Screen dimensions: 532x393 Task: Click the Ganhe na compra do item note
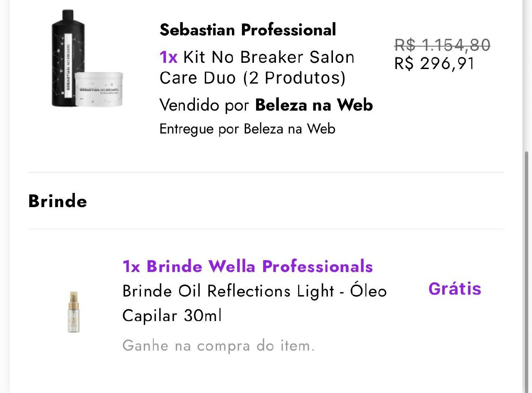218,345
